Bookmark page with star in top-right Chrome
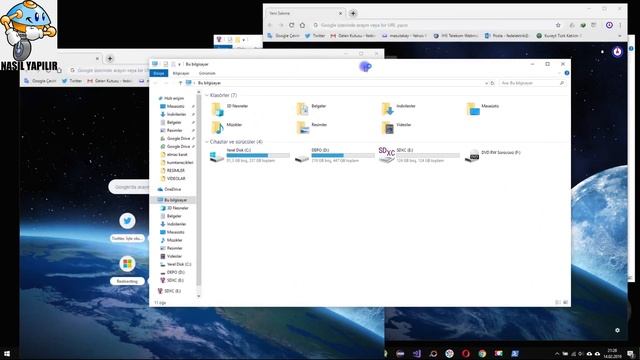The image size is (640, 360). click(558, 25)
